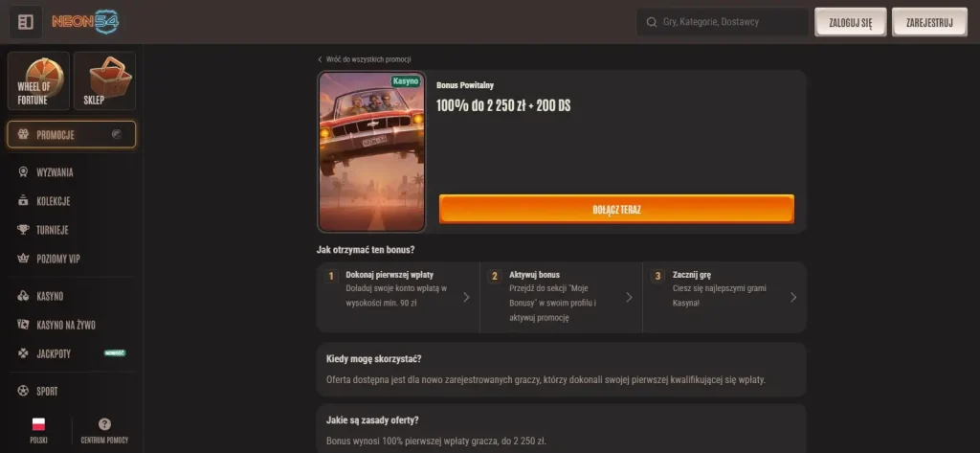
Task: Open Centrum Pomocy help icon
Action: coord(104,423)
